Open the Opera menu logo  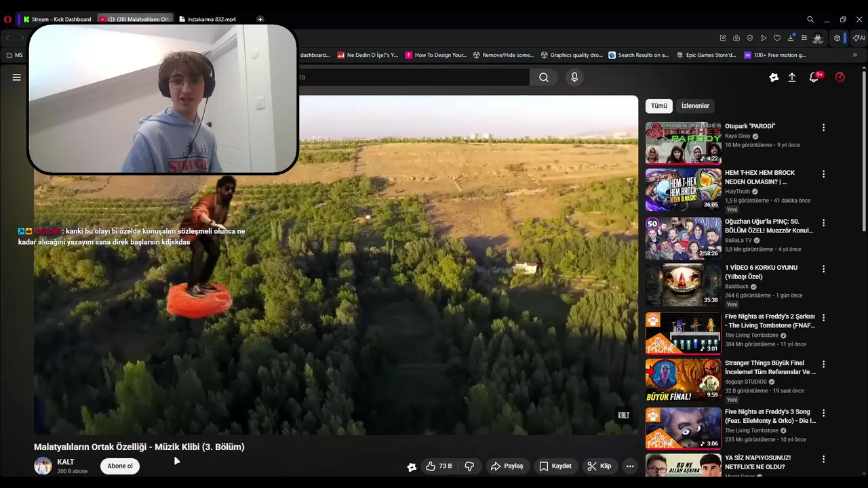coord(8,19)
